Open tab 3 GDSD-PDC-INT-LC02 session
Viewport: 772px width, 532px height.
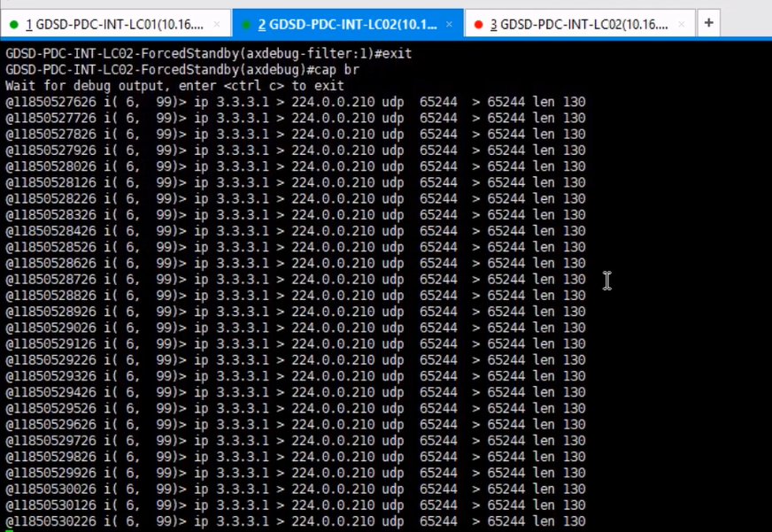pyautogui.click(x=579, y=24)
